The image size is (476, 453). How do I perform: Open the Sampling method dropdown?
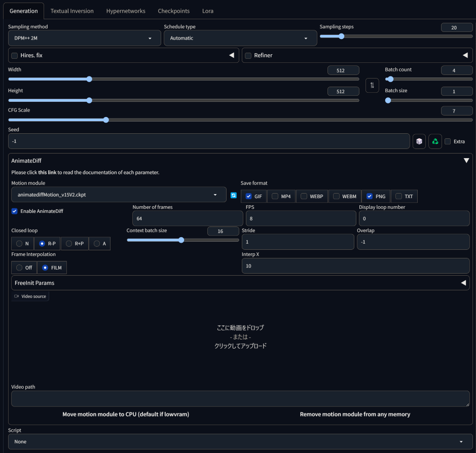click(84, 38)
